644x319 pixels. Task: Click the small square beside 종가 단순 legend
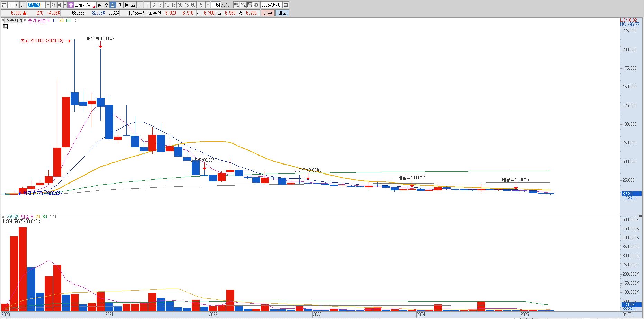point(26,20)
